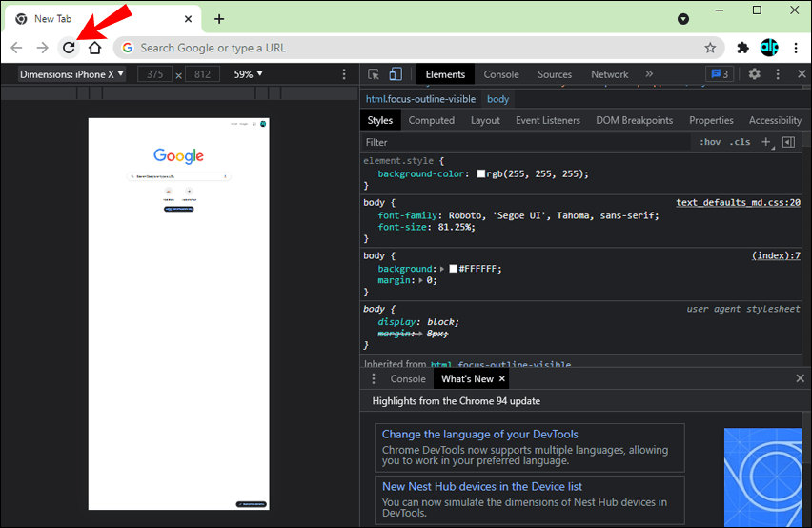
Task: Open device toolbar more options menu
Action: point(344,74)
